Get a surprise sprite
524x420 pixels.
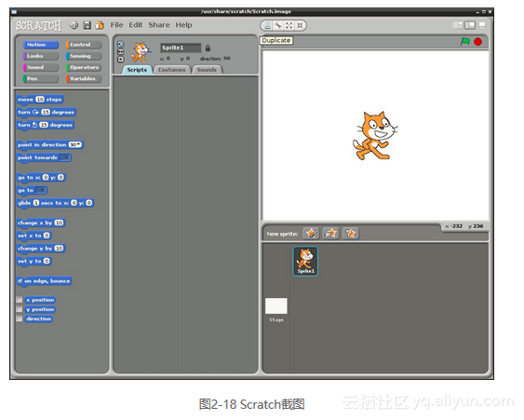pyautogui.click(x=351, y=233)
